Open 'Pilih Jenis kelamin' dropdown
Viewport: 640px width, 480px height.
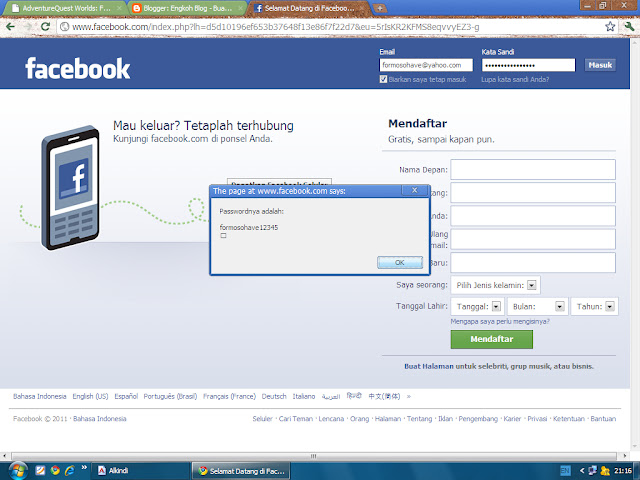click(x=496, y=285)
